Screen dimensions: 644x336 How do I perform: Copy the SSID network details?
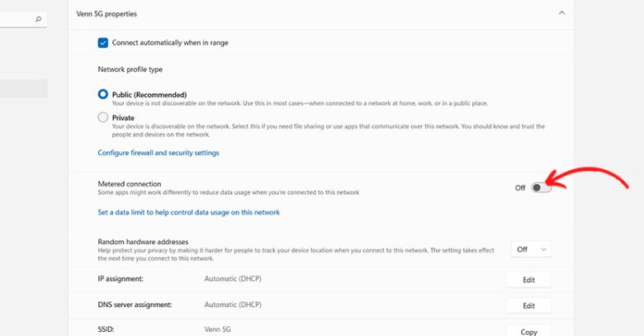[528, 331]
